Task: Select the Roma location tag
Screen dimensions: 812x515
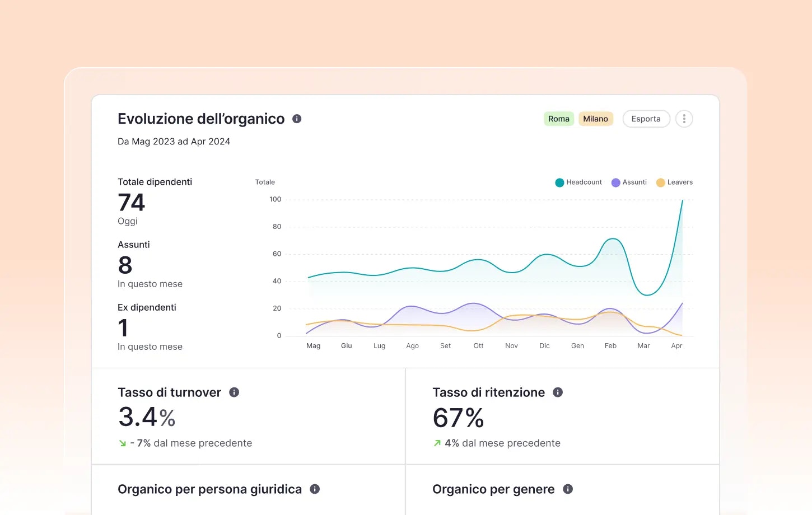Action: tap(558, 119)
